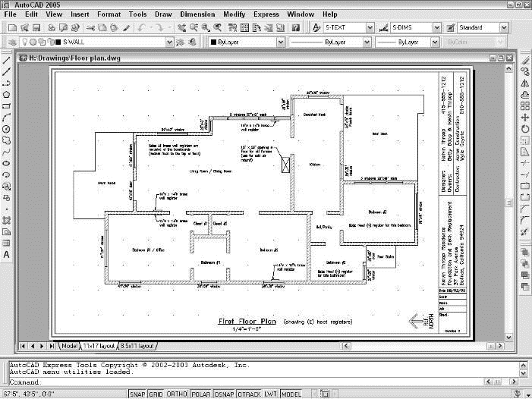Open the ByLayer lineweight dropdown
Screen dimensions: 532x399
pyautogui.click(x=435, y=42)
